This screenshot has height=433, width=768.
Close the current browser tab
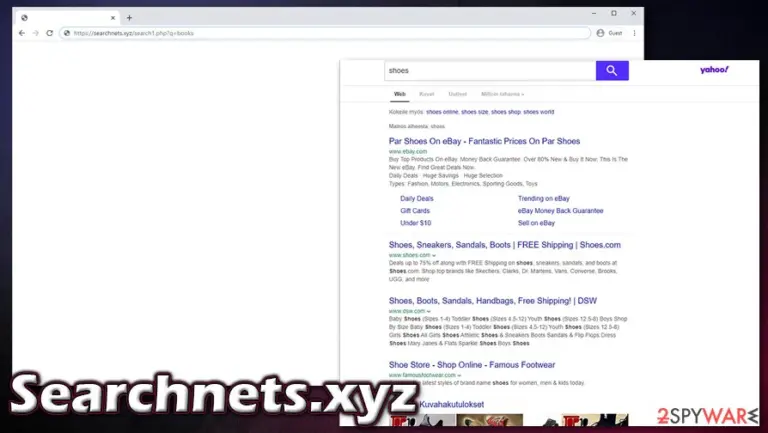click(x=113, y=18)
